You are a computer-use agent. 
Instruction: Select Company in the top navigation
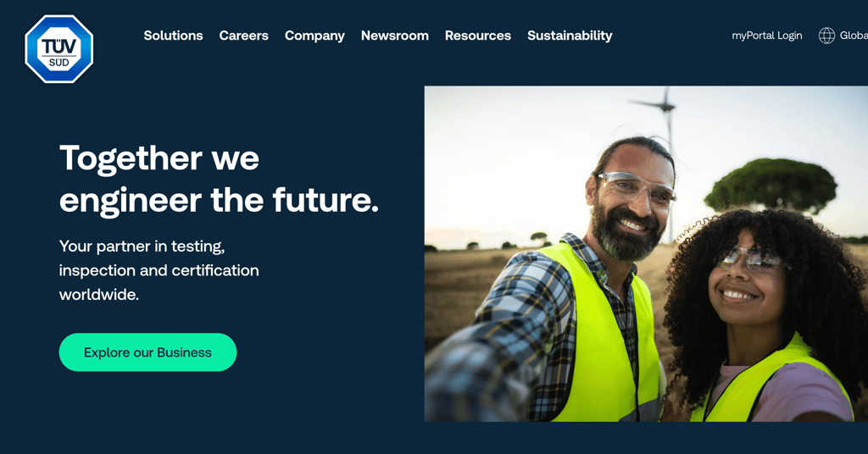(314, 36)
